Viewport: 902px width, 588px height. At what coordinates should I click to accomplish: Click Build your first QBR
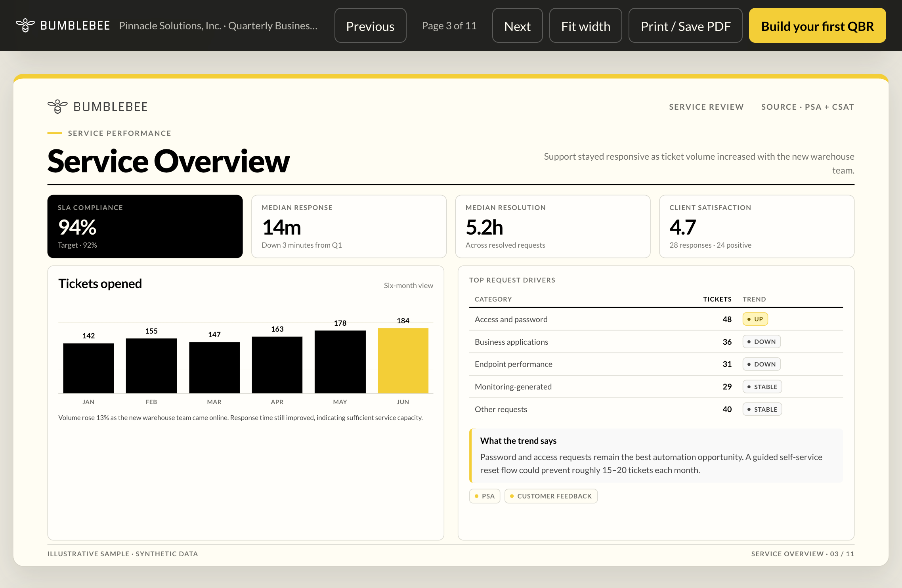[817, 26]
